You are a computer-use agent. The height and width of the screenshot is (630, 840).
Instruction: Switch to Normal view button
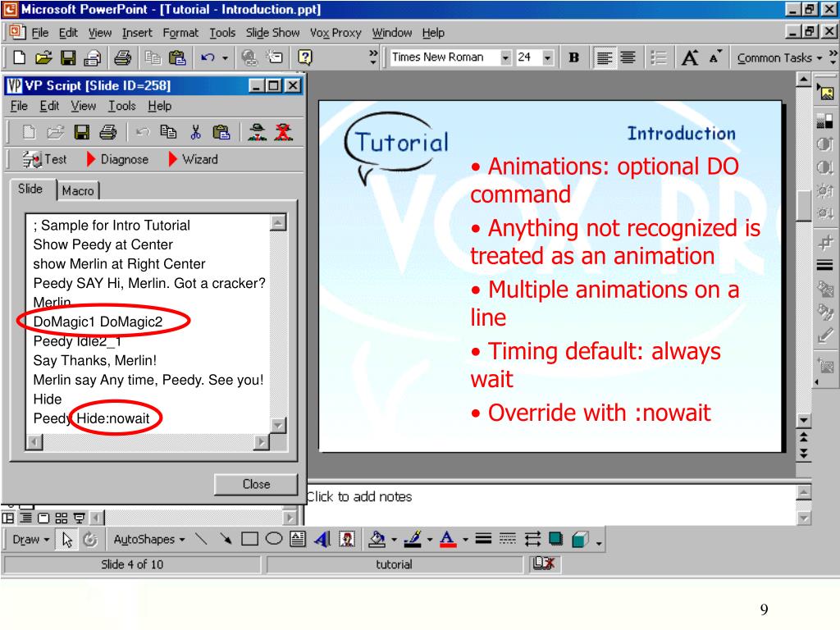pos(8,518)
